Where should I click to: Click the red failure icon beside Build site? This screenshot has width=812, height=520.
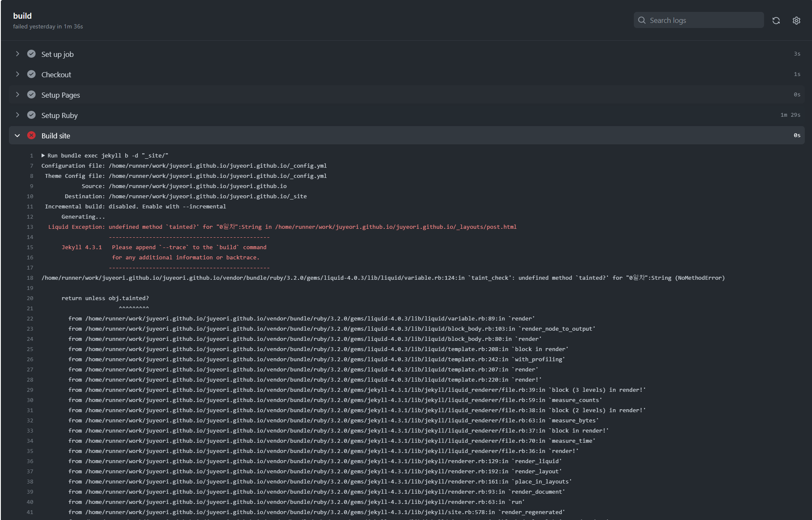pos(31,135)
